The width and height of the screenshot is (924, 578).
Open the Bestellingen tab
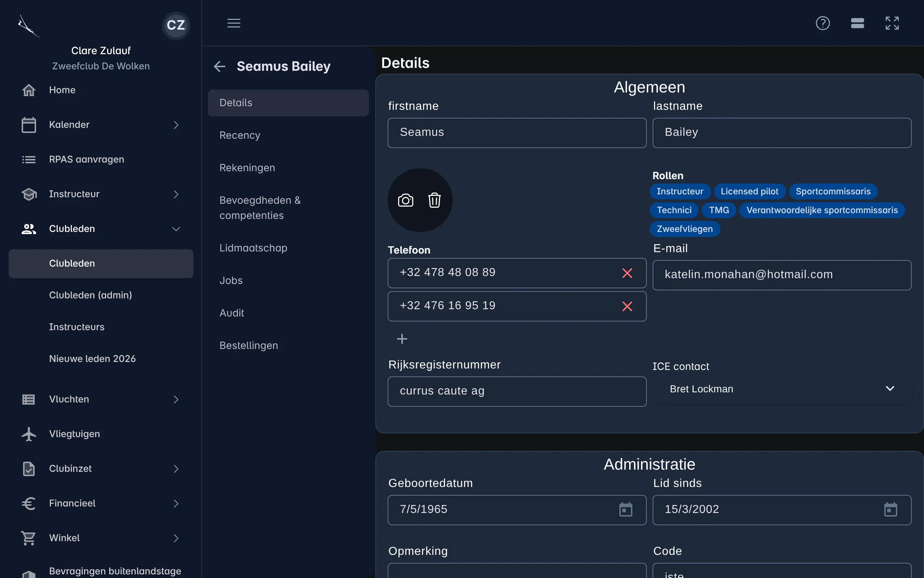click(x=288, y=346)
